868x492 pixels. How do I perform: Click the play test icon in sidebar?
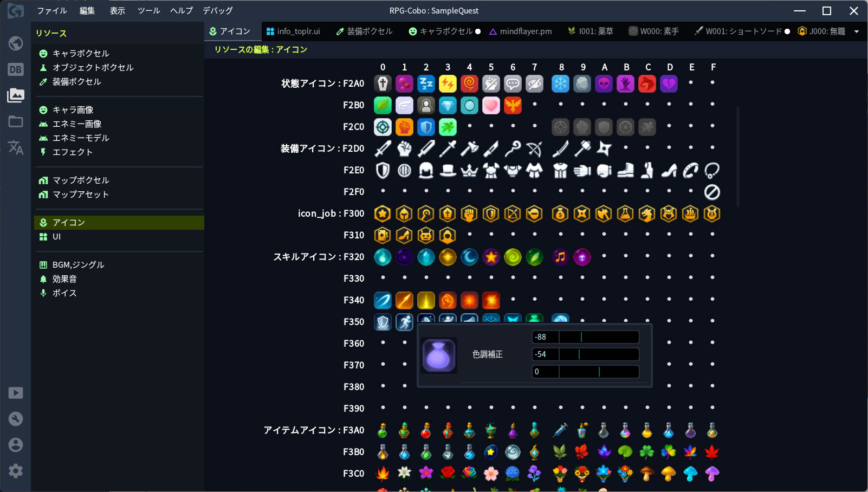pyautogui.click(x=15, y=393)
